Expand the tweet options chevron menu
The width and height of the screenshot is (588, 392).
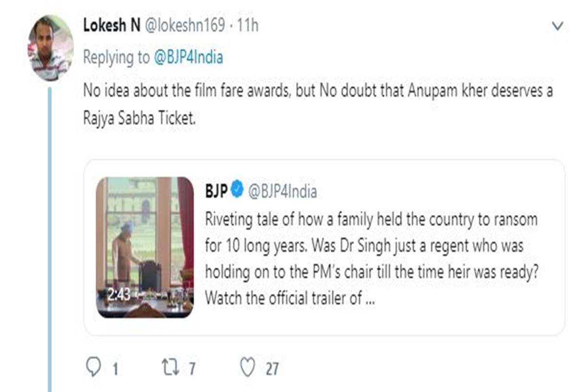pos(558,26)
